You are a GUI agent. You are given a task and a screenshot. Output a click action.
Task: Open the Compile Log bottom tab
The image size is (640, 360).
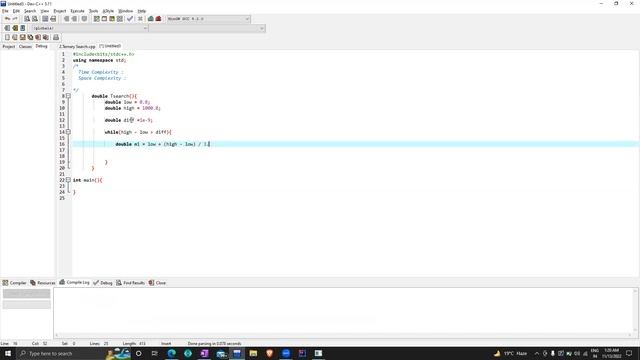coord(74,282)
